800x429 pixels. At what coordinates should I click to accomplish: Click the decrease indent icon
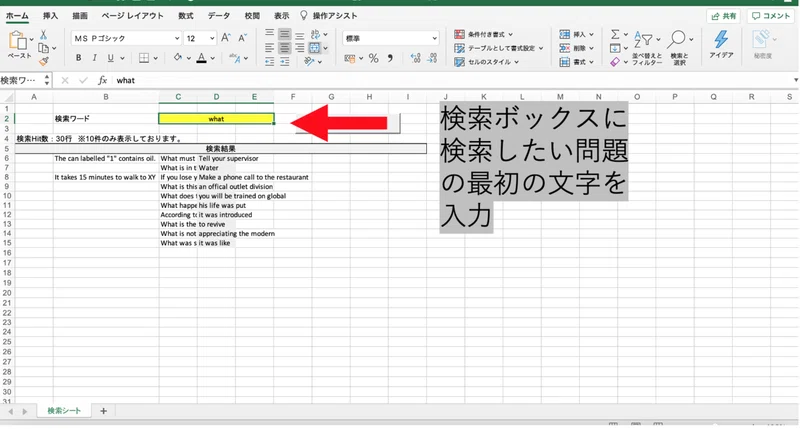(269, 61)
